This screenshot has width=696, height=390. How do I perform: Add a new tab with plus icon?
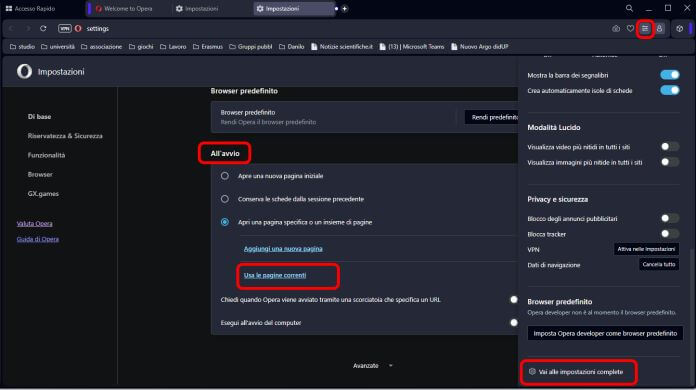click(x=344, y=8)
